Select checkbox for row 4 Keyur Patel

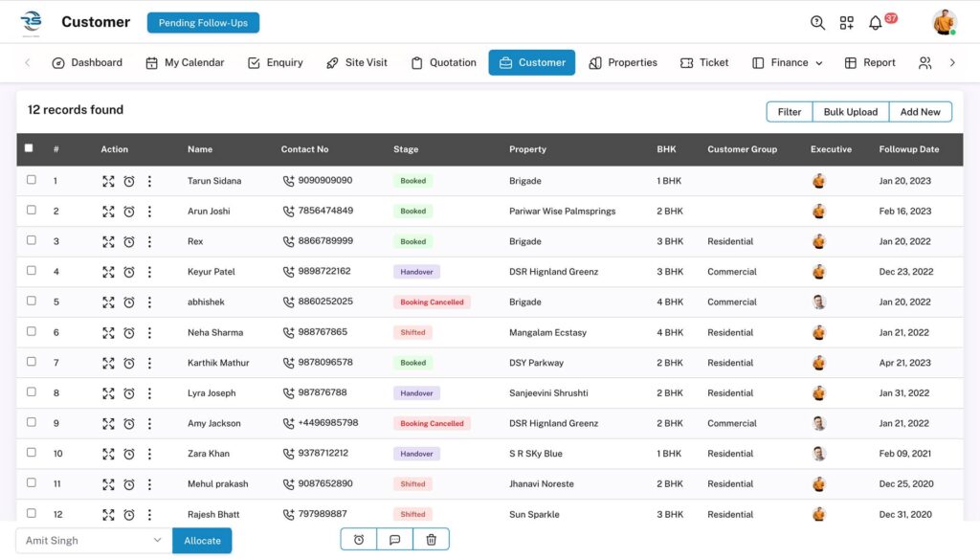coord(32,271)
